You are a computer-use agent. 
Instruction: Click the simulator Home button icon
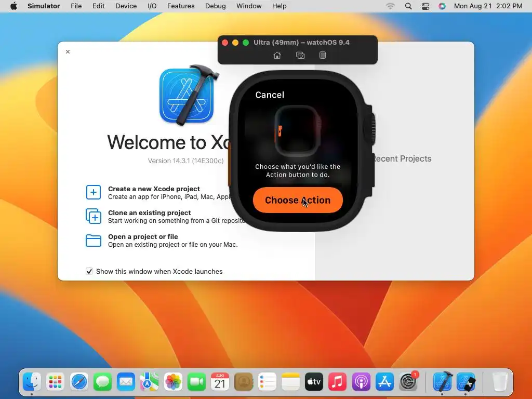tap(277, 55)
